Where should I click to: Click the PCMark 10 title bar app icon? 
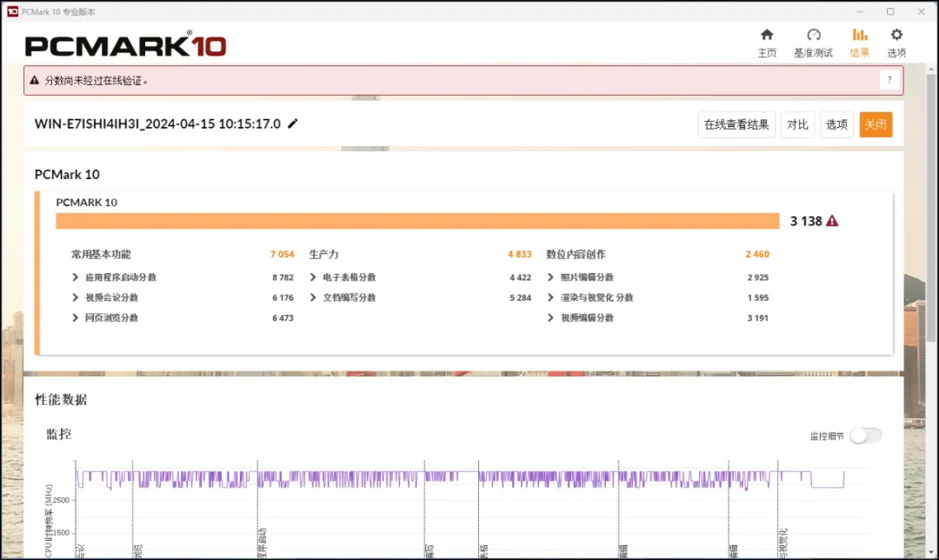[x=12, y=11]
